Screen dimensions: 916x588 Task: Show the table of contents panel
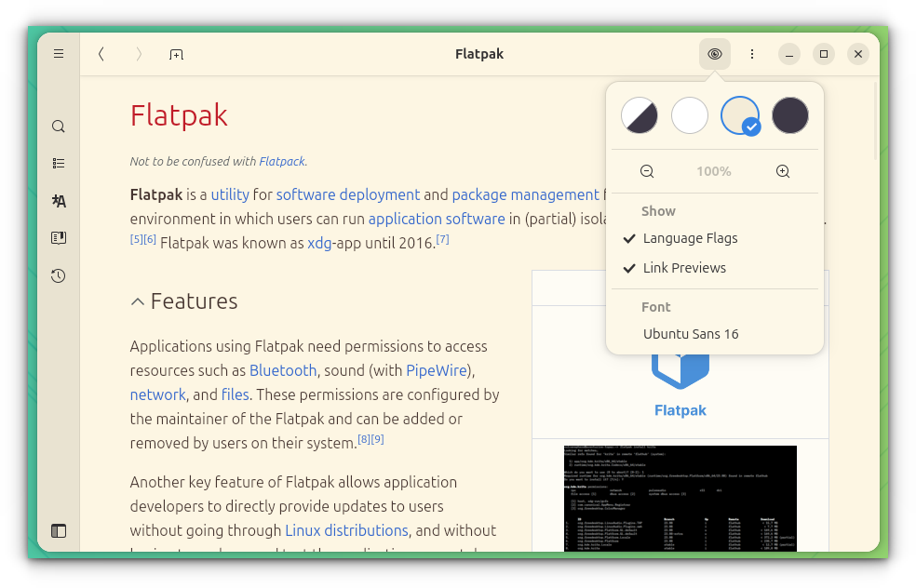click(x=59, y=163)
